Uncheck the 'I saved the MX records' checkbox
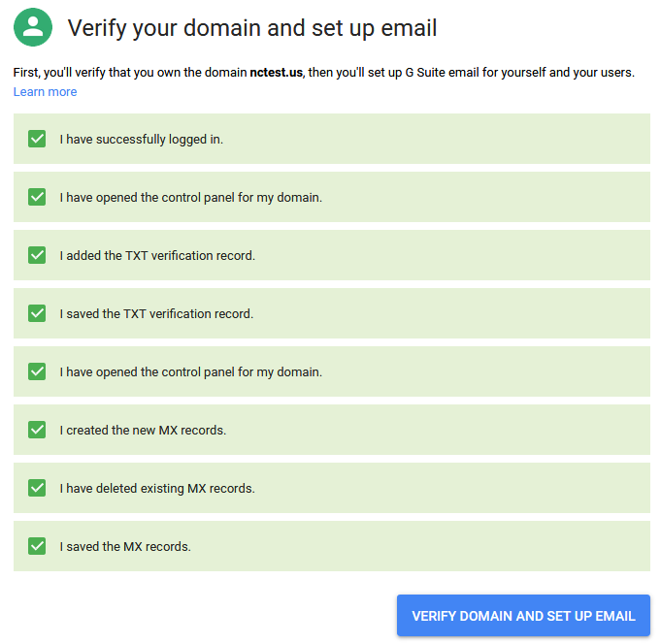Image resolution: width=661 pixels, height=644 pixels. pyautogui.click(x=37, y=546)
